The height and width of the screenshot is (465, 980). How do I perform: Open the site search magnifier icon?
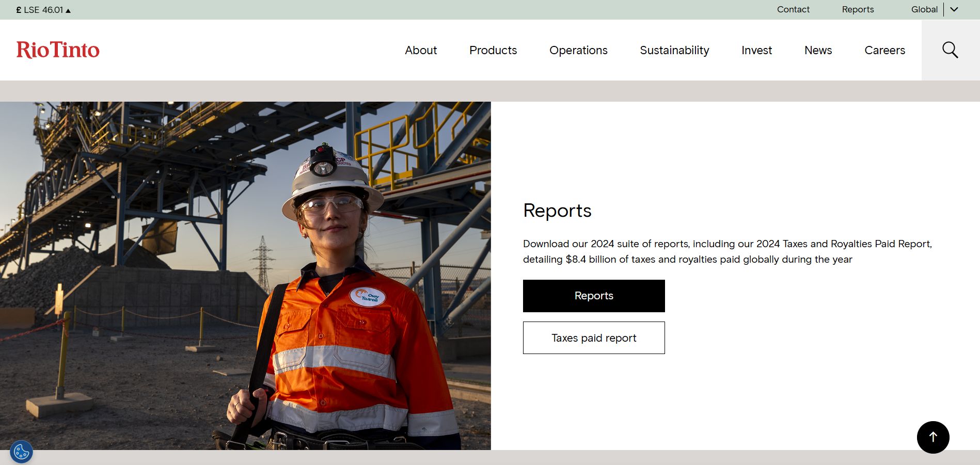click(x=950, y=50)
